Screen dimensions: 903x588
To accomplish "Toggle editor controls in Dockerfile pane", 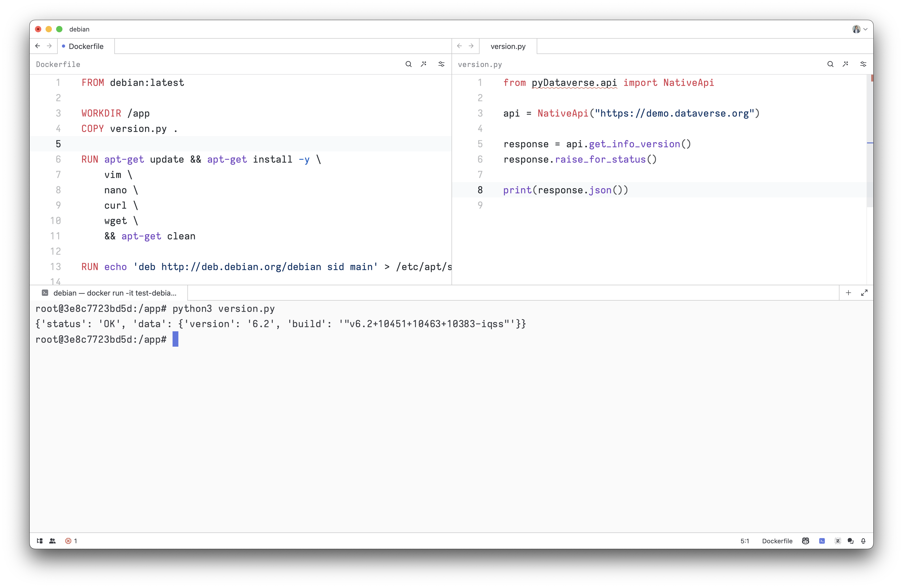I will coord(441,64).
